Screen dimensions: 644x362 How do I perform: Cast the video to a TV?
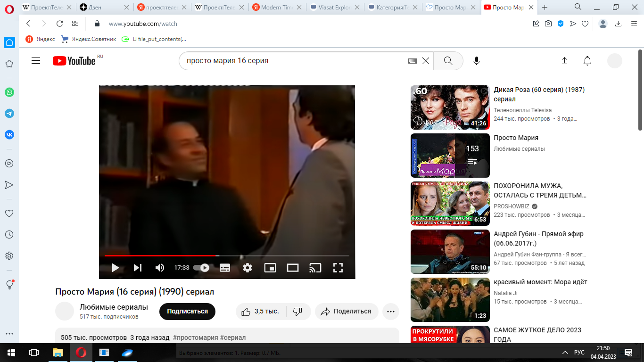coord(315,268)
